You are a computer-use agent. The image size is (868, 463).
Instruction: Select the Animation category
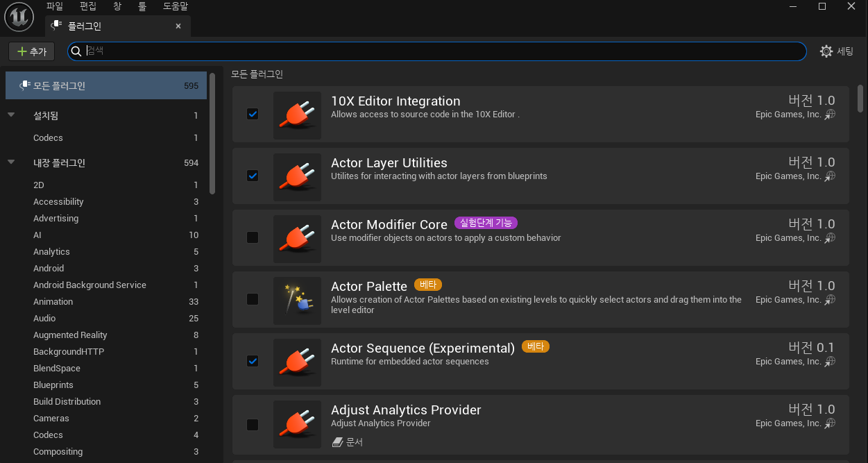point(106,302)
